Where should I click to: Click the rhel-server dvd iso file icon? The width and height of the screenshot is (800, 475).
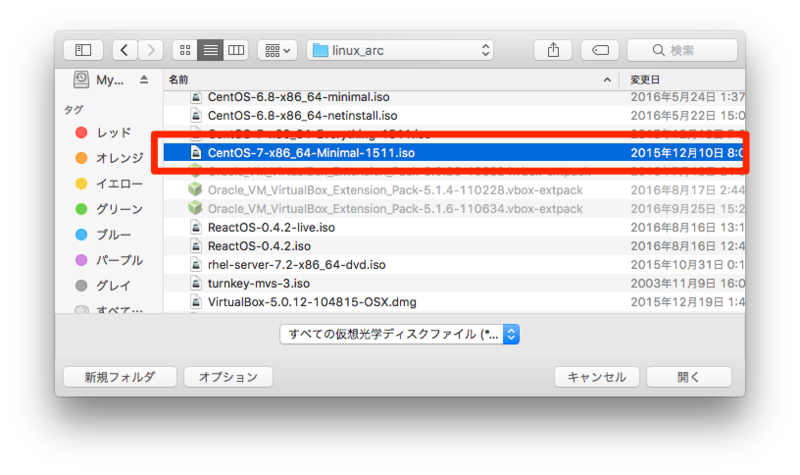point(196,264)
